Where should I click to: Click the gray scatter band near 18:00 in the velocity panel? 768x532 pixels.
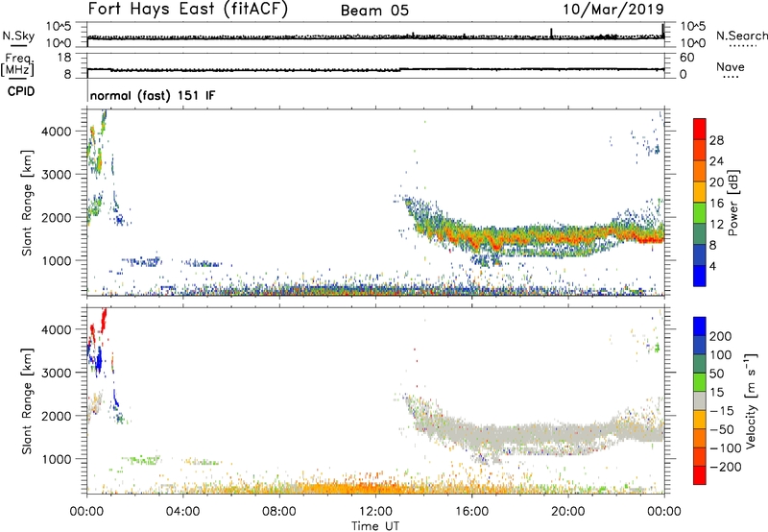pyautogui.click(x=519, y=433)
